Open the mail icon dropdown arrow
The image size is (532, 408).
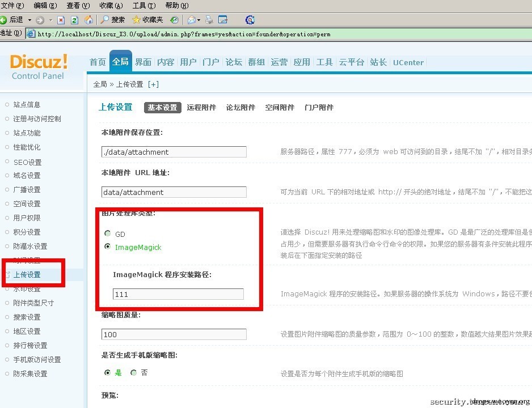point(199,20)
